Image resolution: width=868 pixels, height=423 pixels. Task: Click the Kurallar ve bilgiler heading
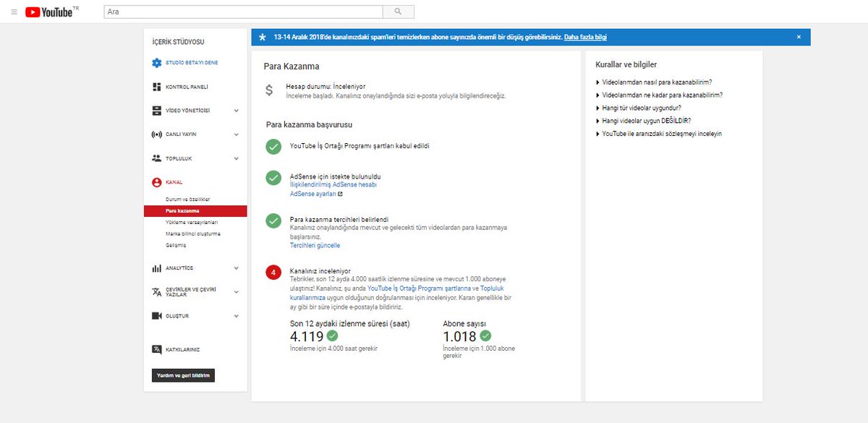pyautogui.click(x=626, y=65)
